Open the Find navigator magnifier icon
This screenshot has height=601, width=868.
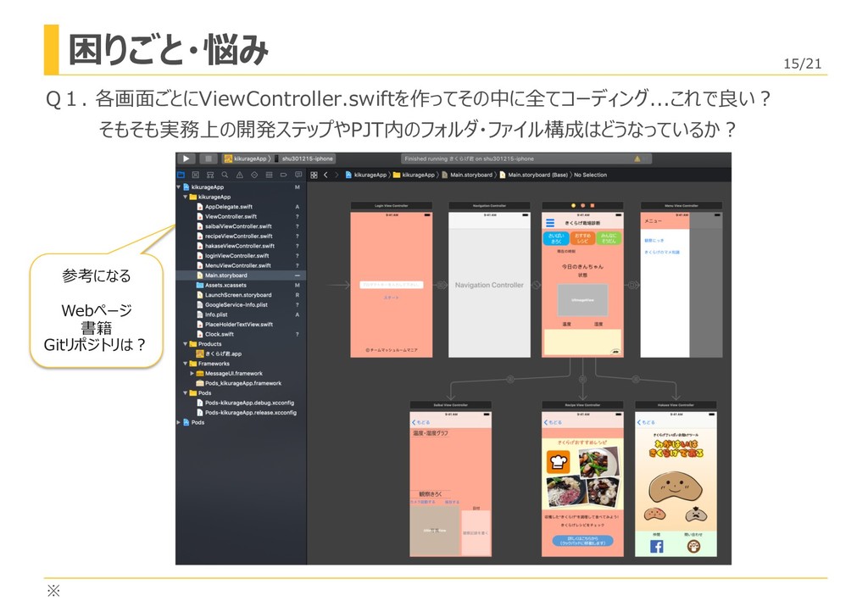[225, 175]
